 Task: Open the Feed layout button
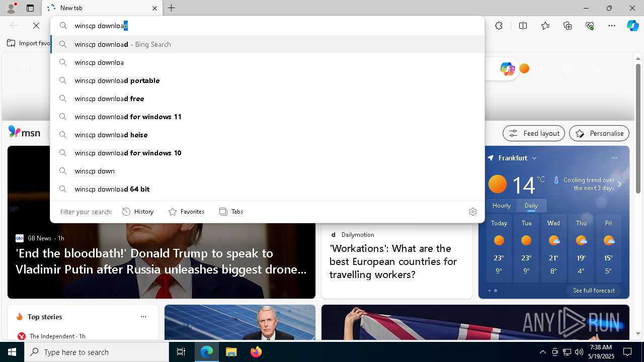tap(534, 133)
